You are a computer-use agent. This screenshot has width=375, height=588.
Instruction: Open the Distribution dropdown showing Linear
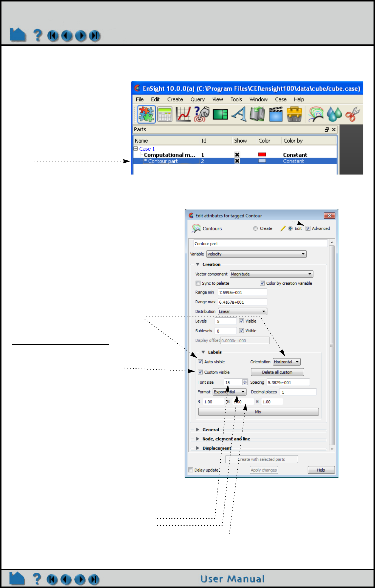(242, 312)
